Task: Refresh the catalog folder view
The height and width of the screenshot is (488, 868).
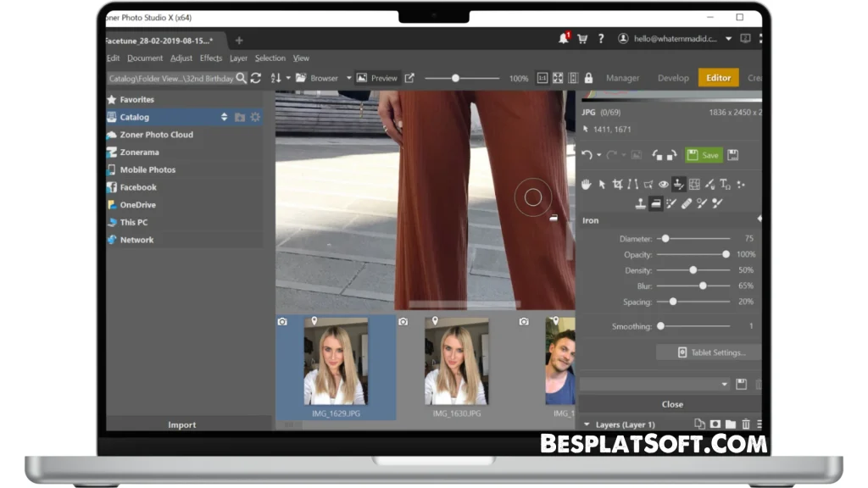Action: point(255,78)
